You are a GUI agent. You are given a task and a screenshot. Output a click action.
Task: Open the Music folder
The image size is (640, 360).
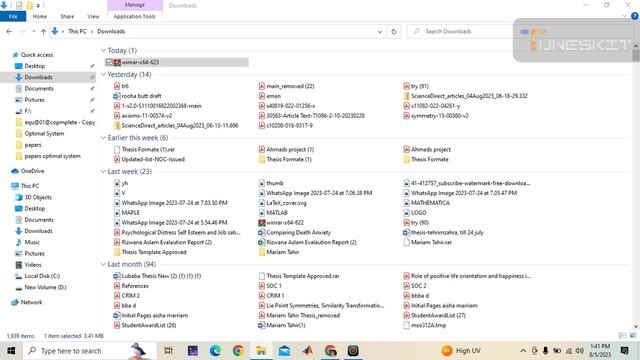[x=32, y=242]
